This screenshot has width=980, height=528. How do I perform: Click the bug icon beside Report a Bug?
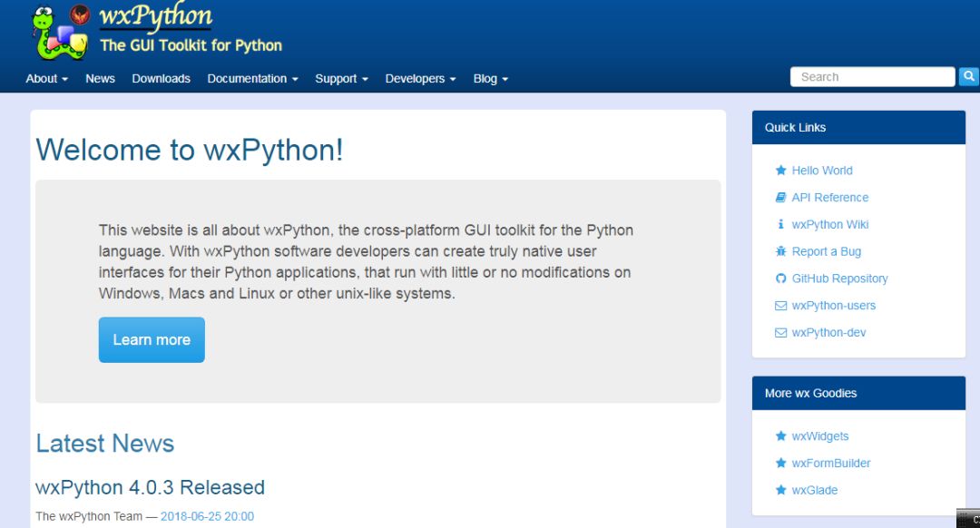pyautogui.click(x=780, y=252)
